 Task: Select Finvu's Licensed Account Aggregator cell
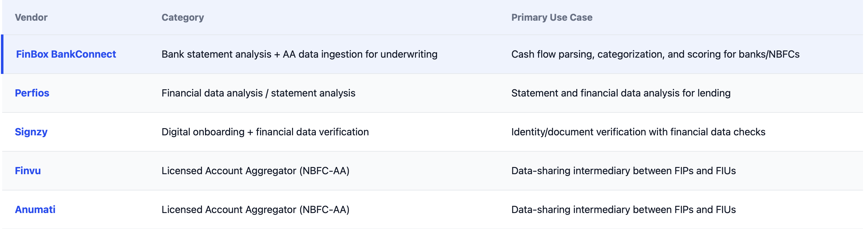(255, 171)
